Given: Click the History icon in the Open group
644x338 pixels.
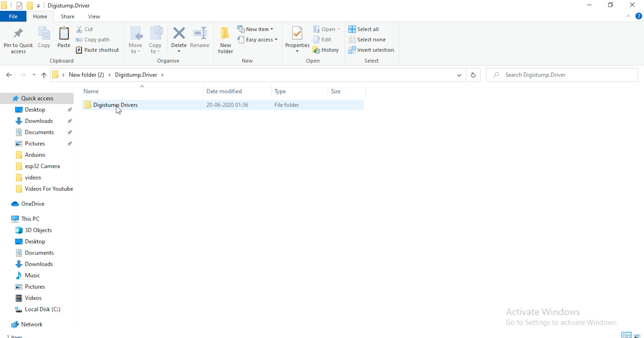Looking at the screenshot, I should click(x=326, y=50).
